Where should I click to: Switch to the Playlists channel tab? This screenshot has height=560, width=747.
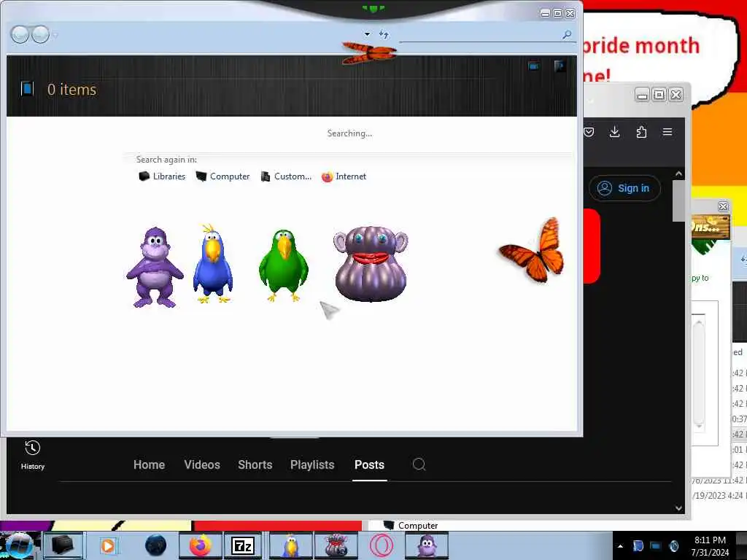pos(312,464)
